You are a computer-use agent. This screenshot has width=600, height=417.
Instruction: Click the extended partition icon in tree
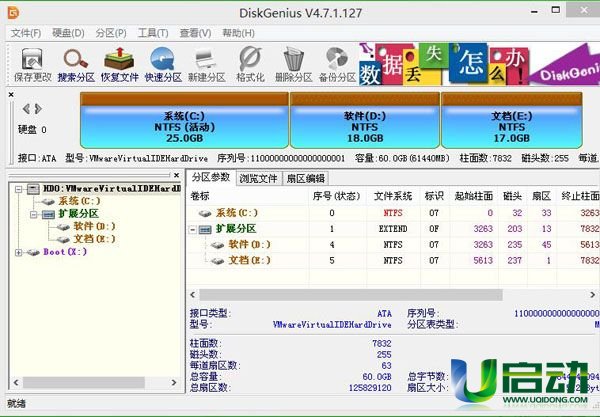click(49, 214)
